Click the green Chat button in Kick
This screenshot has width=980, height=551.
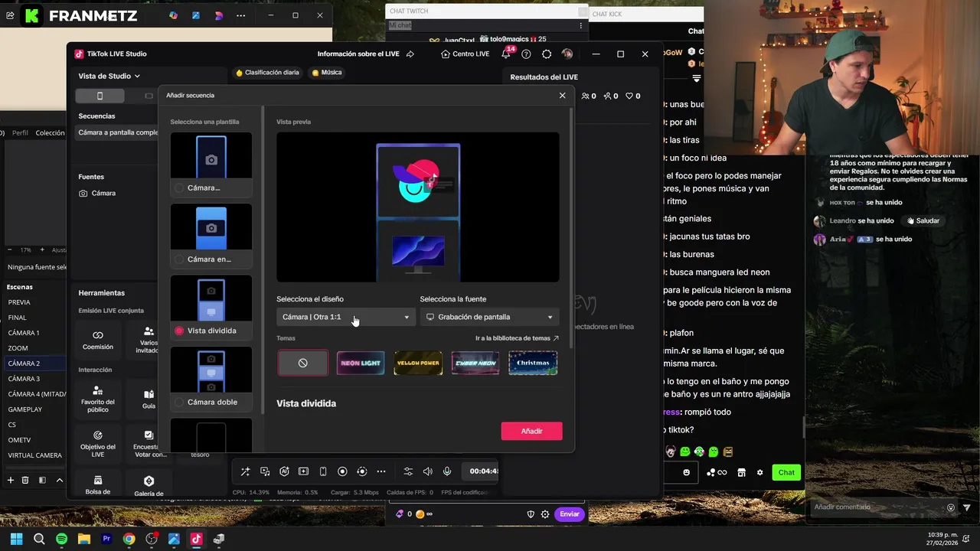click(x=786, y=472)
